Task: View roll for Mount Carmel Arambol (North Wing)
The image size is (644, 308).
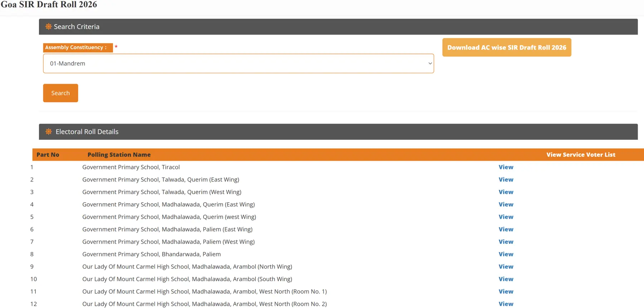Action: [506, 267]
